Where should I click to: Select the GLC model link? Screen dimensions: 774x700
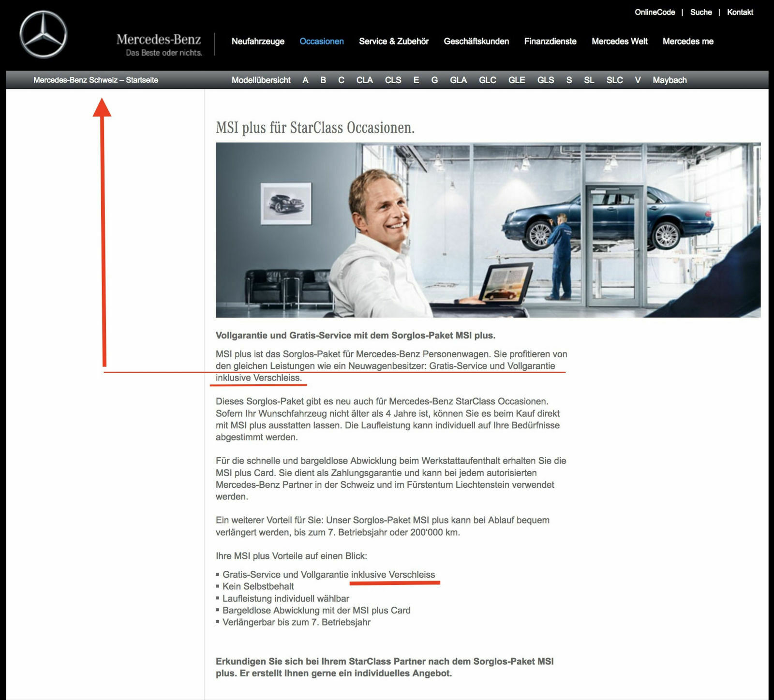[488, 80]
